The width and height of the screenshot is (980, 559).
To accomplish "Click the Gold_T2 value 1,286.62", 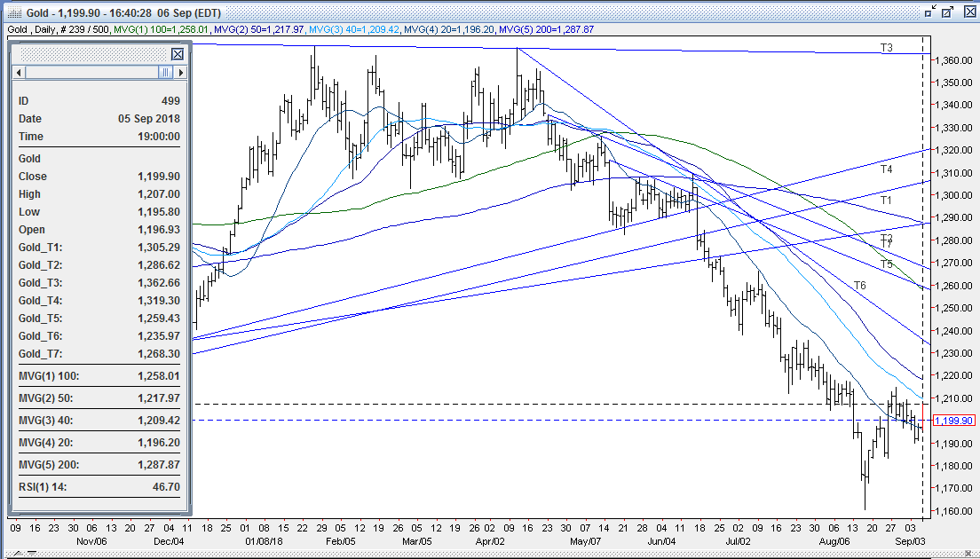I will (x=159, y=264).
